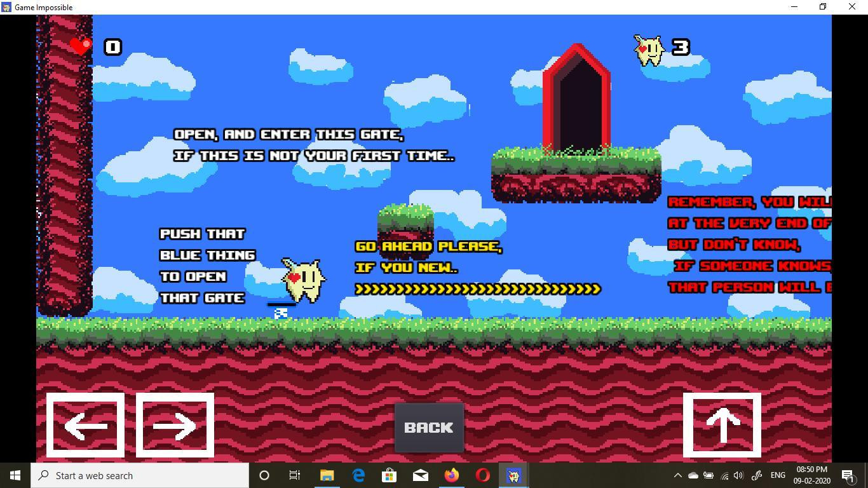Click the 'TO OPEN' hint line
Viewport: 868px width, 488px height.
[x=193, y=277]
